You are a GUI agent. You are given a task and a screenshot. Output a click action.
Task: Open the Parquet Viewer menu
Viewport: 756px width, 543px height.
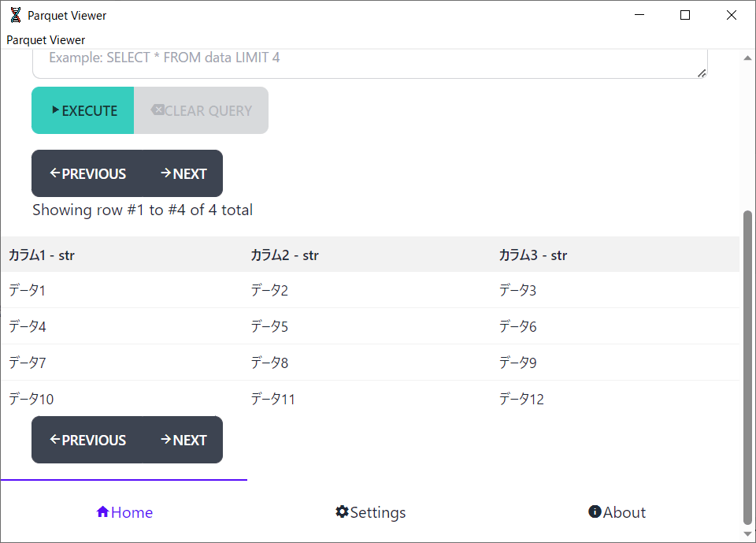[x=46, y=40]
